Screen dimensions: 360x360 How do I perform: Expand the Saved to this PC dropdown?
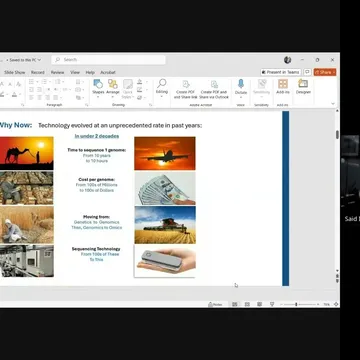(x=39, y=60)
